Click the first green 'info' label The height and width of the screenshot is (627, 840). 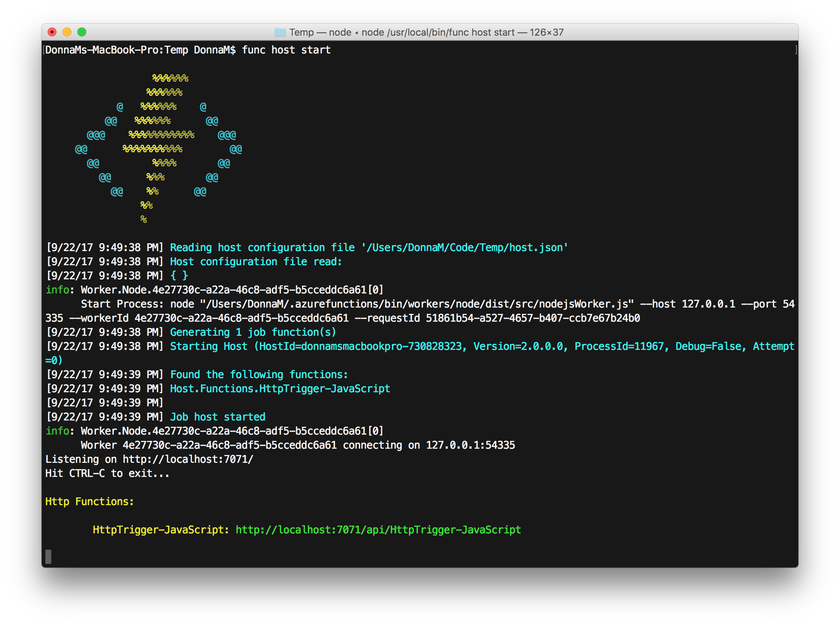(57, 290)
